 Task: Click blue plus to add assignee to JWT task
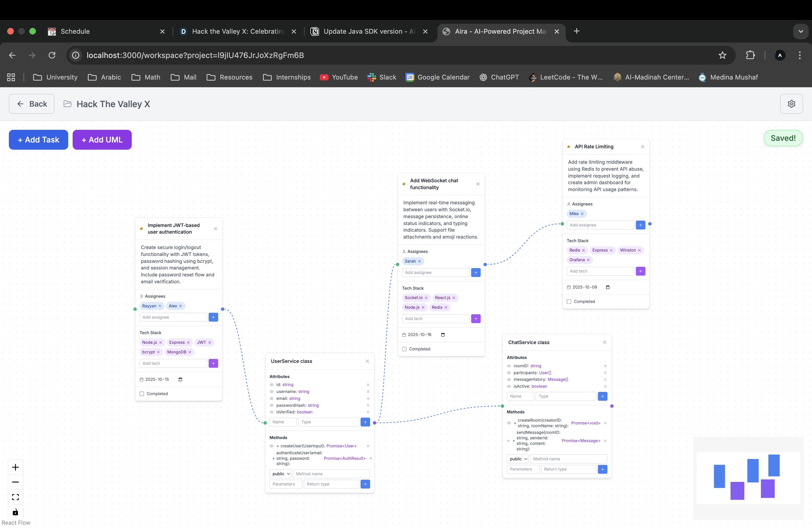[213, 317]
